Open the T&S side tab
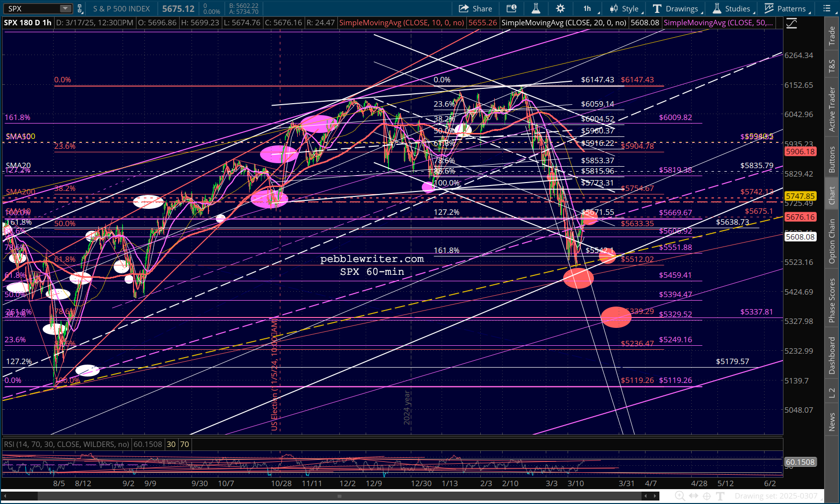Screen dimensions: 840x504 (832, 66)
